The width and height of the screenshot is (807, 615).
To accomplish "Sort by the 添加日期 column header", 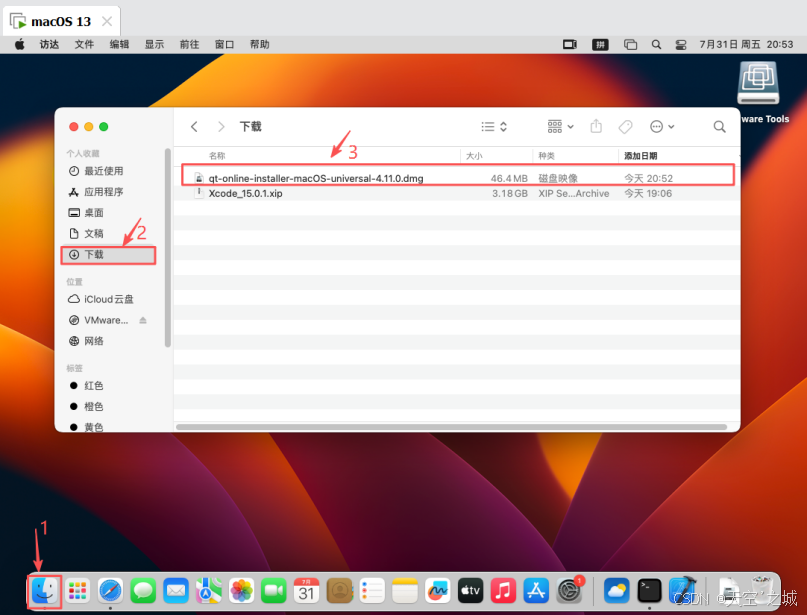I will (641, 156).
